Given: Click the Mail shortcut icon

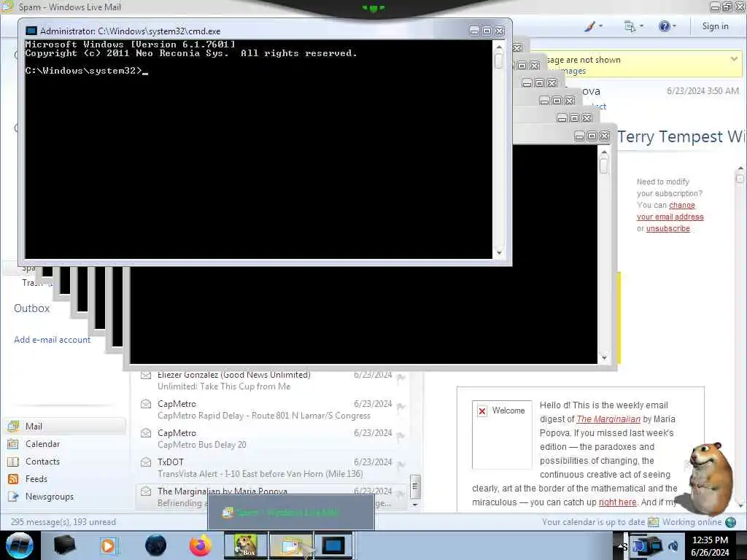Looking at the screenshot, I should (13, 426).
